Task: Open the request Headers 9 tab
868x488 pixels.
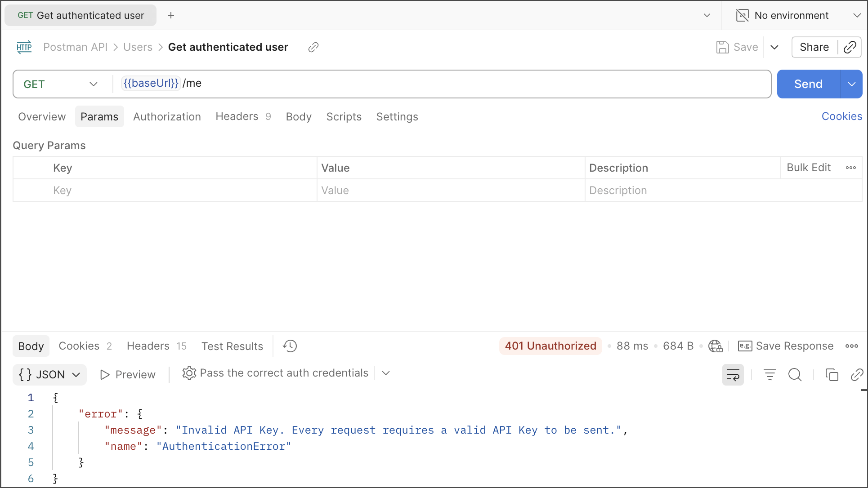Action: tap(243, 117)
